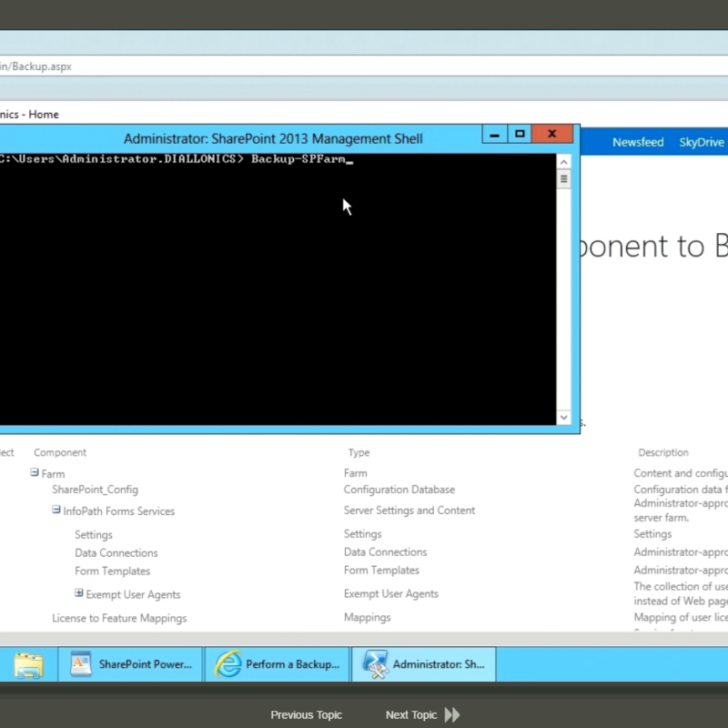Switch to SharePoint Power... taskbar item
The height and width of the screenshot is (728, 728).
pos(130,664)
